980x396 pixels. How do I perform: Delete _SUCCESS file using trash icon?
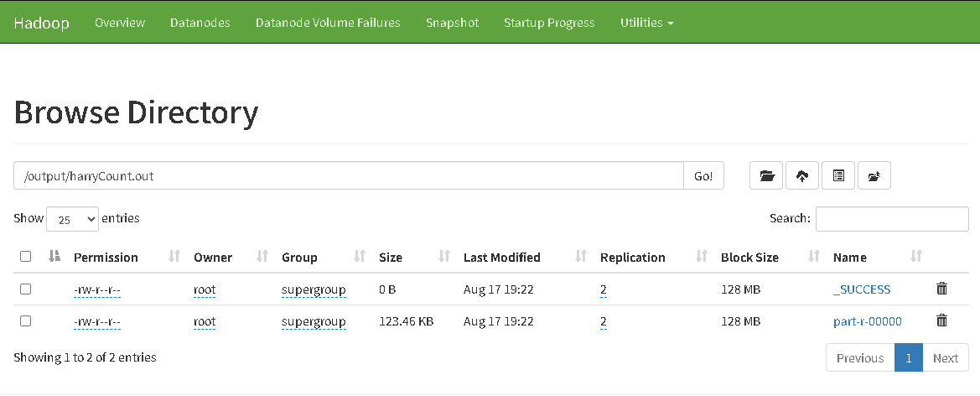coord(941,289)
